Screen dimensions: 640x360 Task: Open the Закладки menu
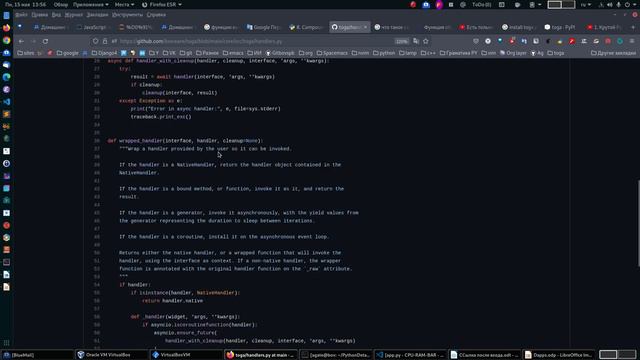pyautogui.click(x=97, y=15)
